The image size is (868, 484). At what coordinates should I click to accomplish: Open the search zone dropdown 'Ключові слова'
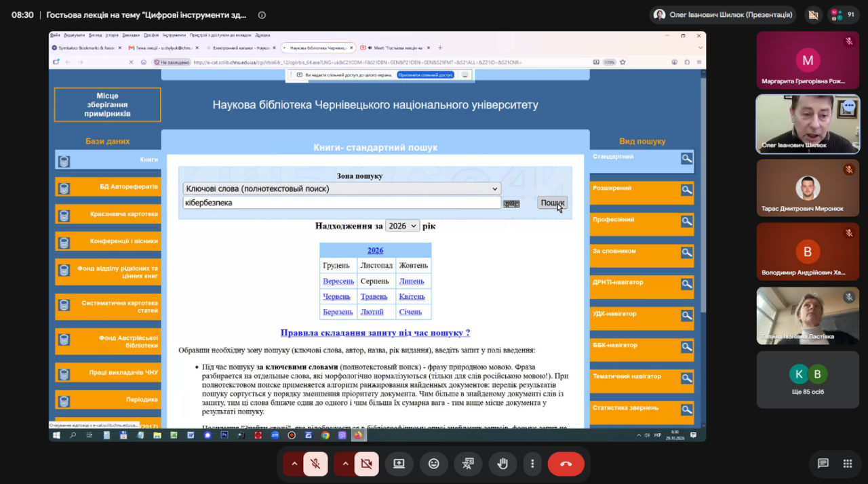point(342,188)
